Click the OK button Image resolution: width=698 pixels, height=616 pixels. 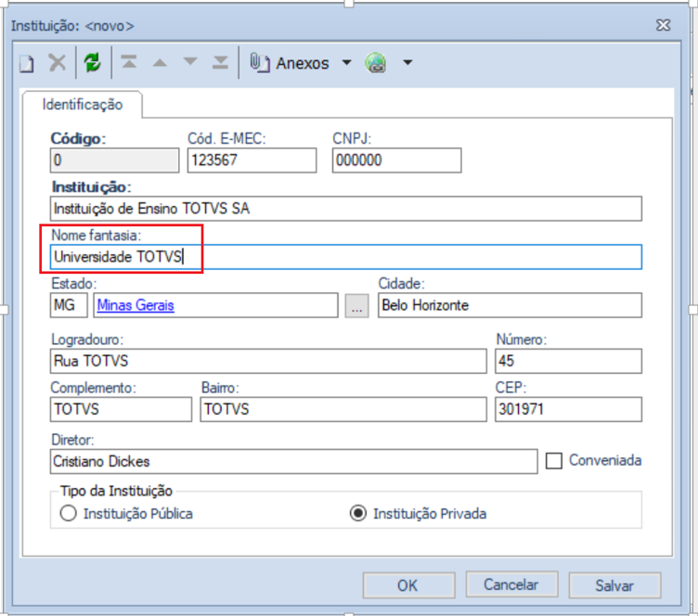pos(408,585)
